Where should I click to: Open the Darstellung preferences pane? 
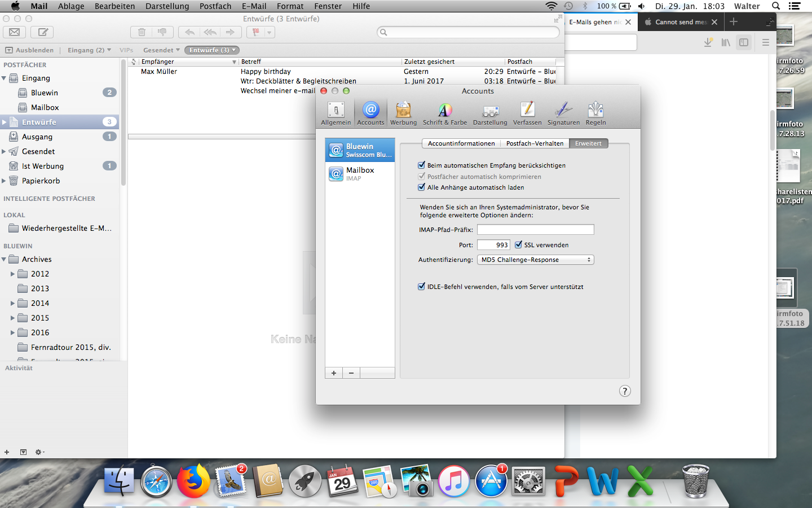[x=490, y=113]
